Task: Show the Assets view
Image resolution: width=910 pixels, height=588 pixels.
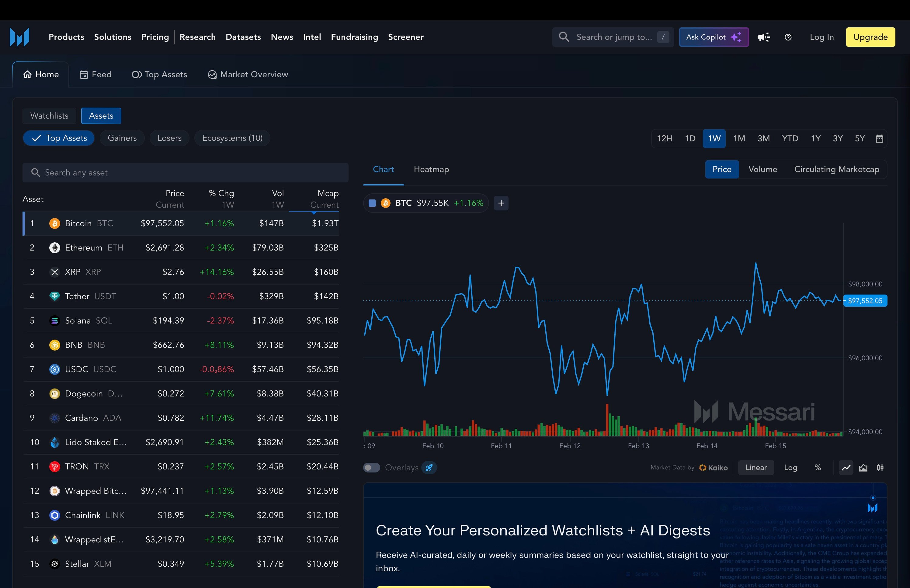Action: (x=101, y=116)
